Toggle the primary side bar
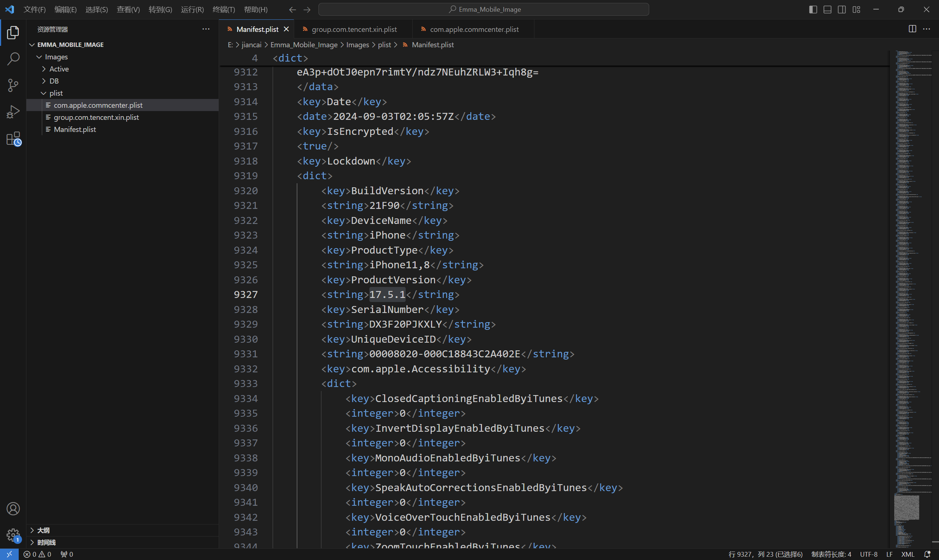 coord(813,10)
